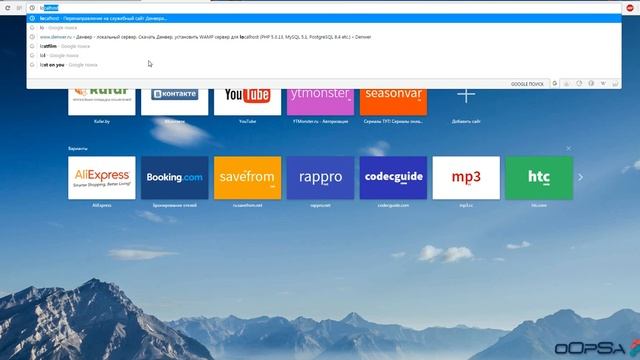Open the seasonvar speed dial tile
The image size is (640, 360).
pos(393,102)
